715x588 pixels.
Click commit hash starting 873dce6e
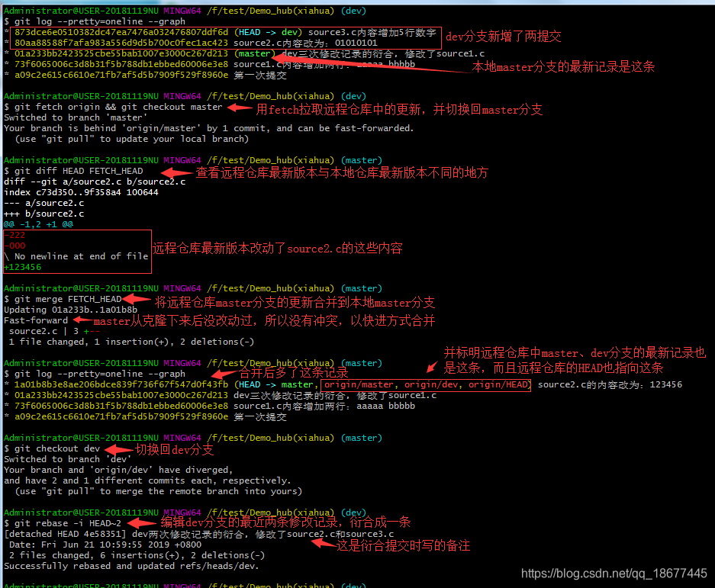coord(121,32)
